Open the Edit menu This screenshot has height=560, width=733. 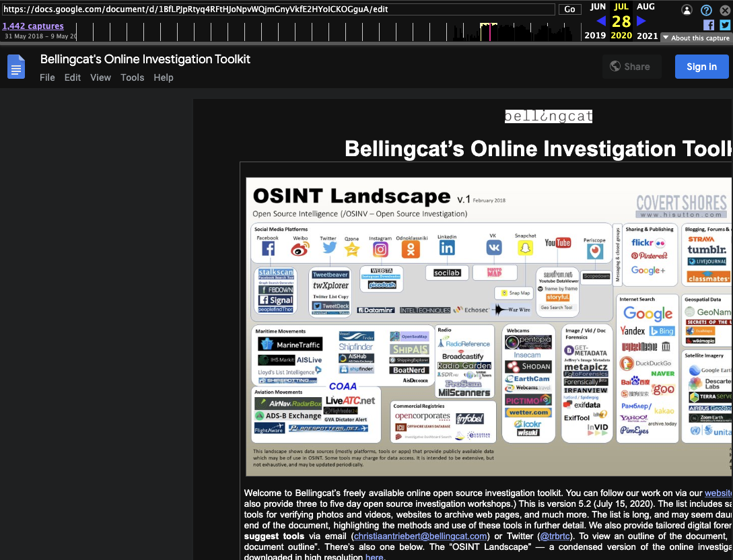pyautogui.click(x=73, y=77)
